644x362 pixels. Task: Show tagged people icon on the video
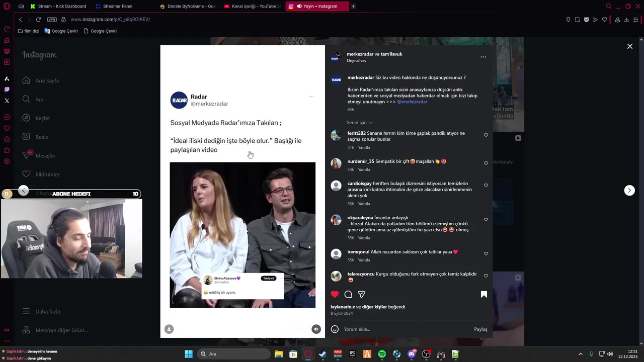tap(169, 329)
